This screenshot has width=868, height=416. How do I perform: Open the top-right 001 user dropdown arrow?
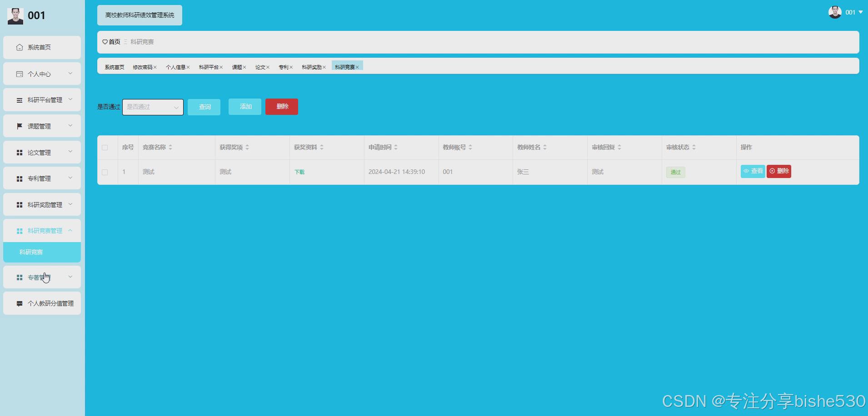pos(860,12)
